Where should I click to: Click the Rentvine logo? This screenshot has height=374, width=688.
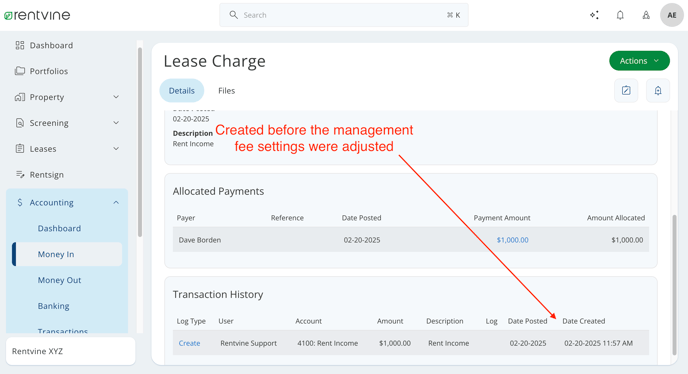pyautogui.click(x=37, y=15)
